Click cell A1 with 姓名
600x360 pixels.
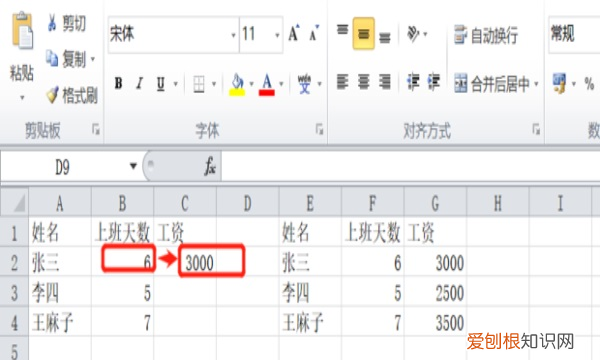click(60, 232)
